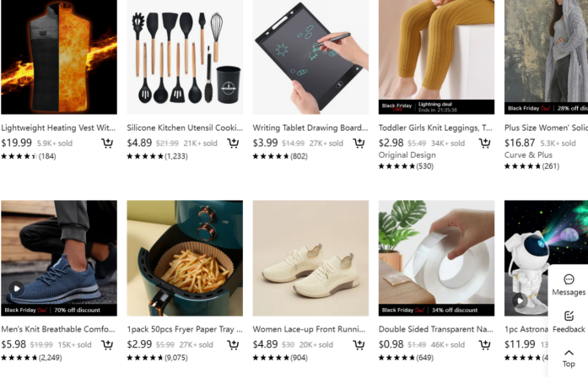The image size is (588, 378).
Task: Open the Feedback form icon
Action: tap(569, 321)
